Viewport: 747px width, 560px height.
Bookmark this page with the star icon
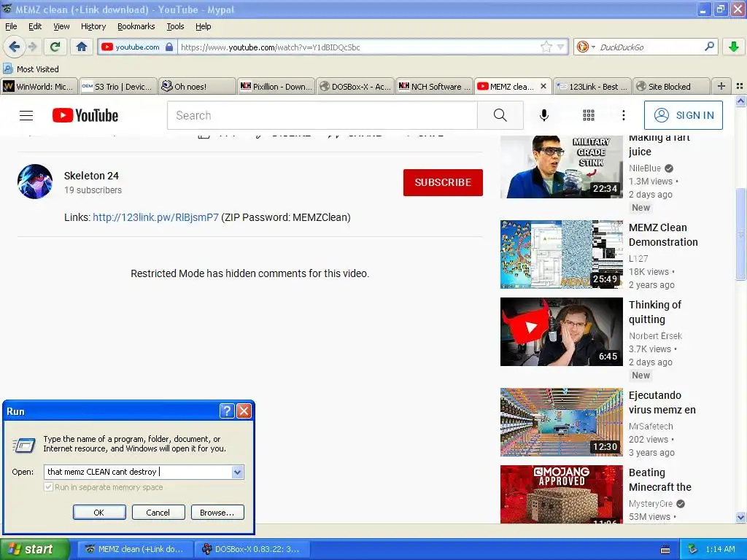[x=546, y=47]
